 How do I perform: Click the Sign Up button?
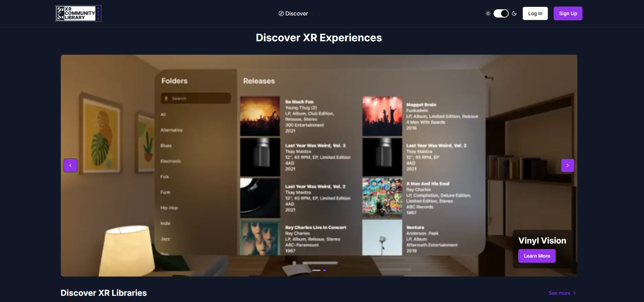(568, 13)
